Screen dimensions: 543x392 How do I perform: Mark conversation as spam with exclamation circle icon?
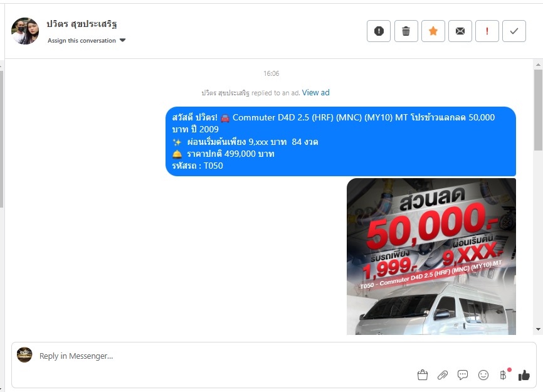click(x=379, y=31)
